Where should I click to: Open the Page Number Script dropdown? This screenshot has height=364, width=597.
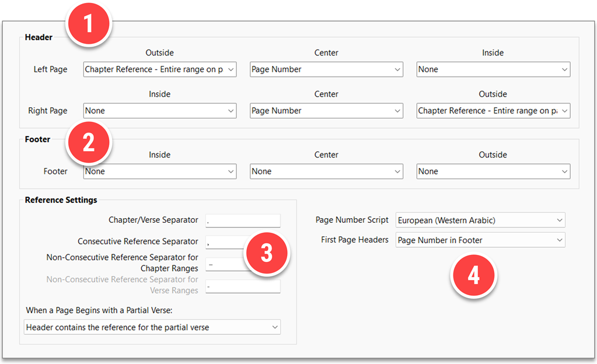pos(480,220)
